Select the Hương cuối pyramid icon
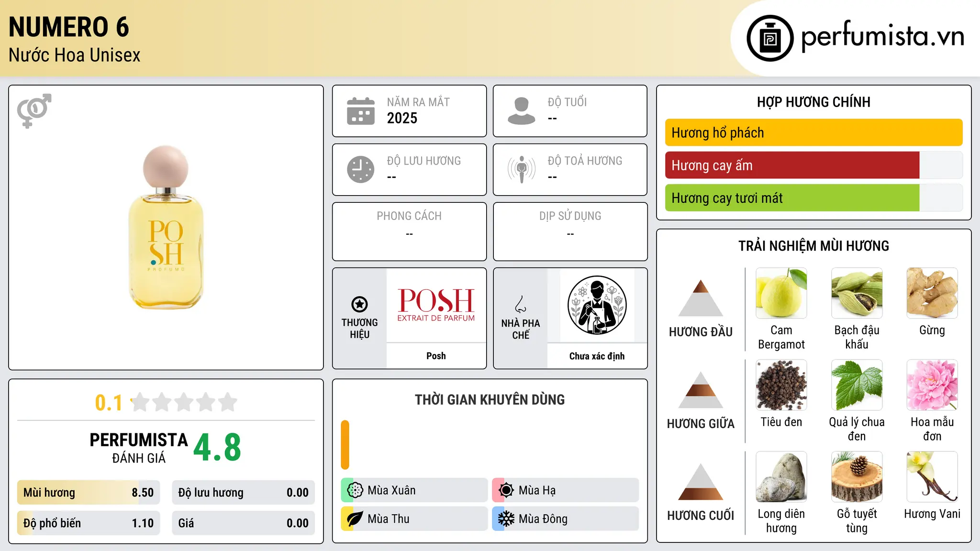Image resolution: width=980 pixels, height=551 pixels. pos(701,482)
